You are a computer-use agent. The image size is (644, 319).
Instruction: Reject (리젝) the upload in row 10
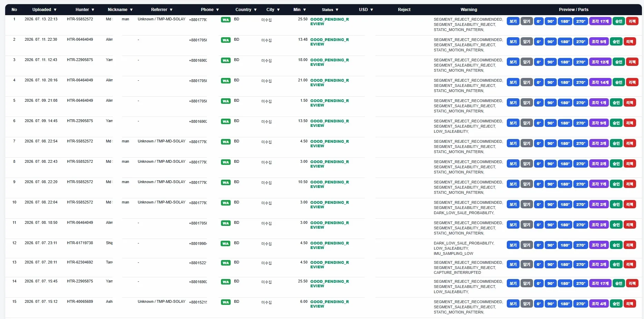(630, 205)
